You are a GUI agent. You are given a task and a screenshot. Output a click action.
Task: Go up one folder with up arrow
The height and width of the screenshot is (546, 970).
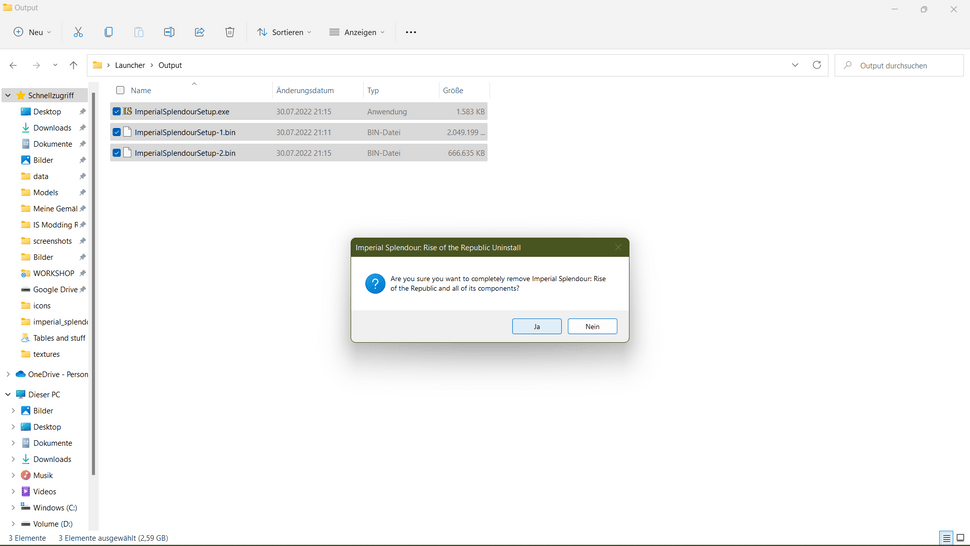73,65
